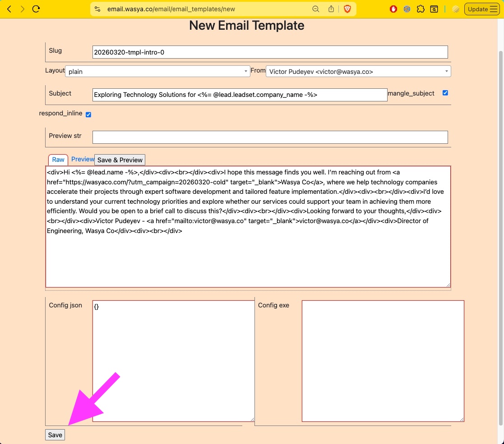This screenshot has height=444, width=504.
Task: Open the Layout dropdown showing plain
Action: [157, 71]
